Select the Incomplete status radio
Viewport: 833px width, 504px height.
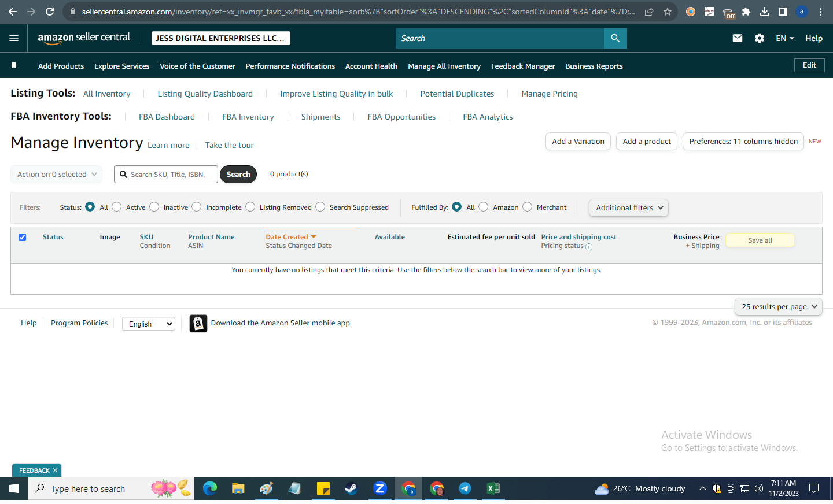197,207
